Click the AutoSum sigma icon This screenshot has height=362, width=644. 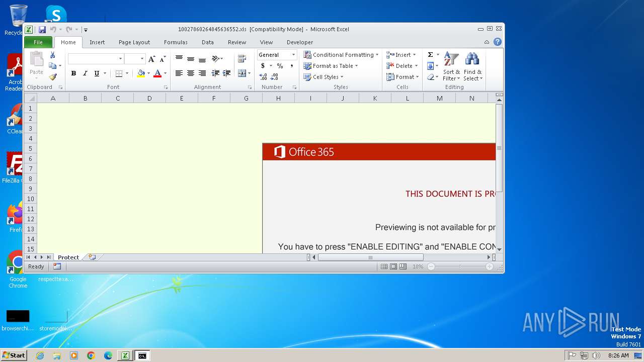click(x=430, y=55)
